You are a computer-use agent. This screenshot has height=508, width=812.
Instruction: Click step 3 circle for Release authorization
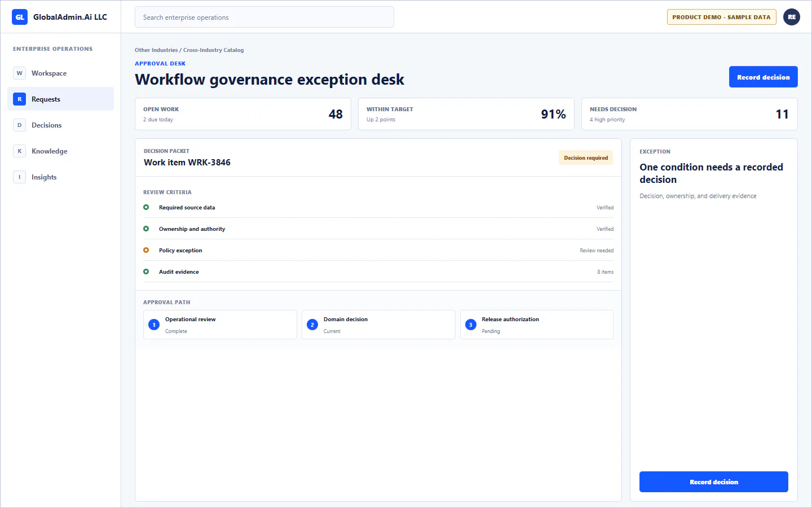[471, 325]
